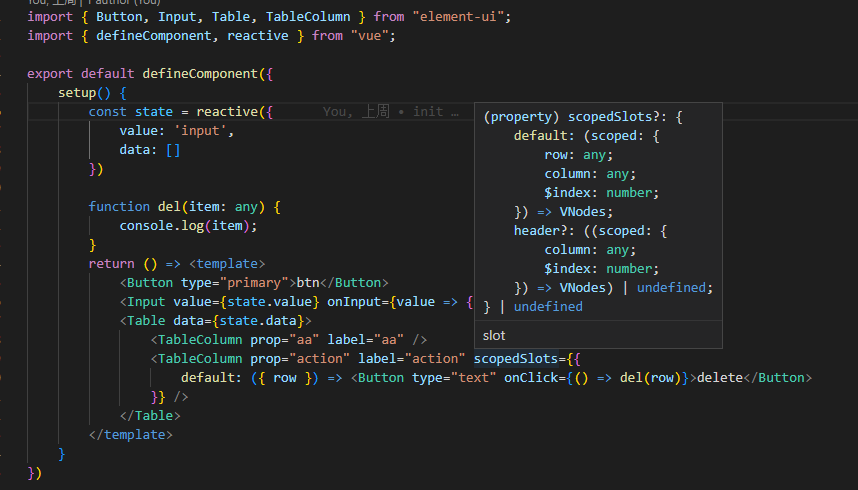
Task: Click the 'function del' declaration
Action: [x=135, y=206]
